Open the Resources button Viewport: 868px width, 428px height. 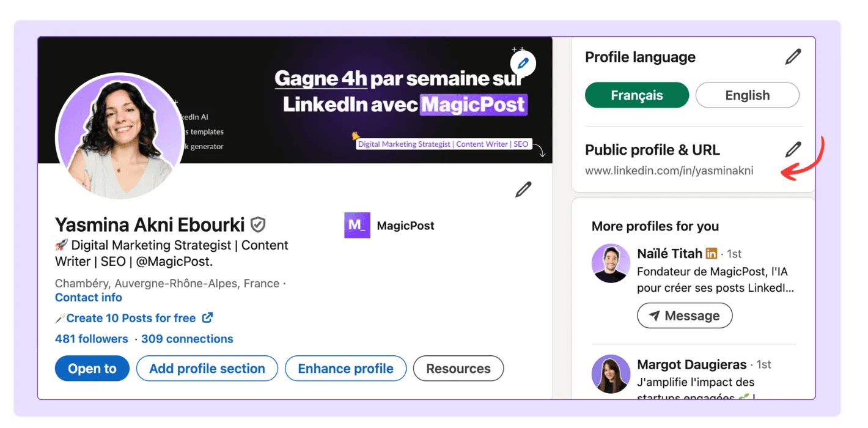coord(458,369)
